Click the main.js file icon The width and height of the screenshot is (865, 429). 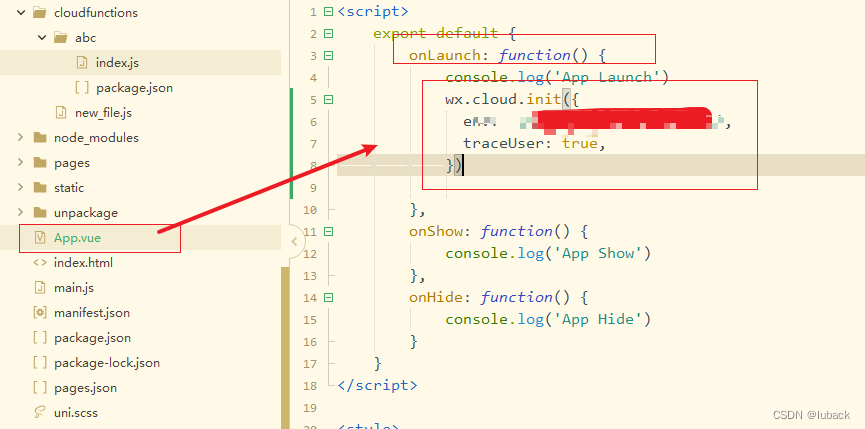[x=40, y=287]
